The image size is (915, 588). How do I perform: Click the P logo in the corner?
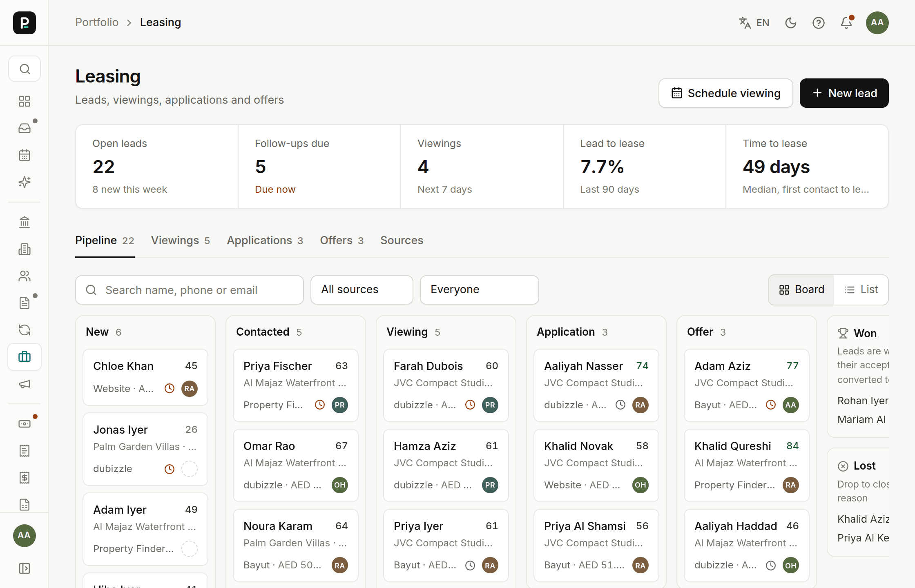25,22
